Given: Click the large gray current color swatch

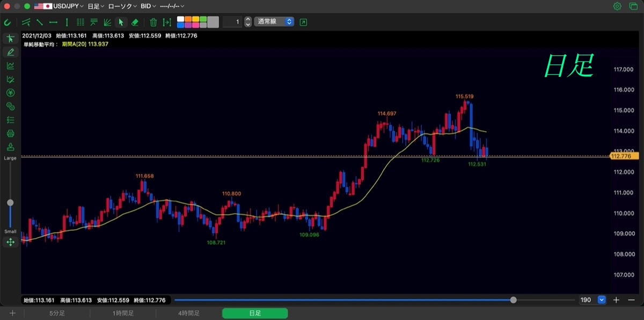Looking at the screenshot, I should tap(213, 22).
